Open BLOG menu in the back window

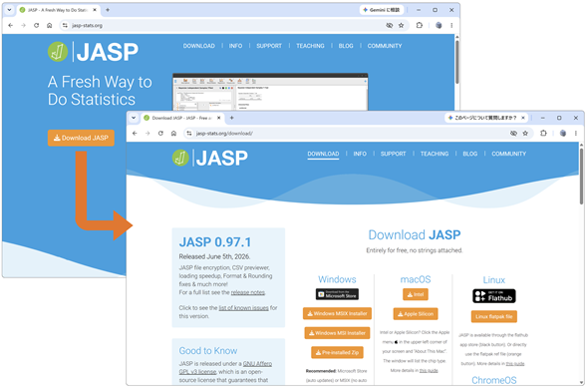(346, 46)
